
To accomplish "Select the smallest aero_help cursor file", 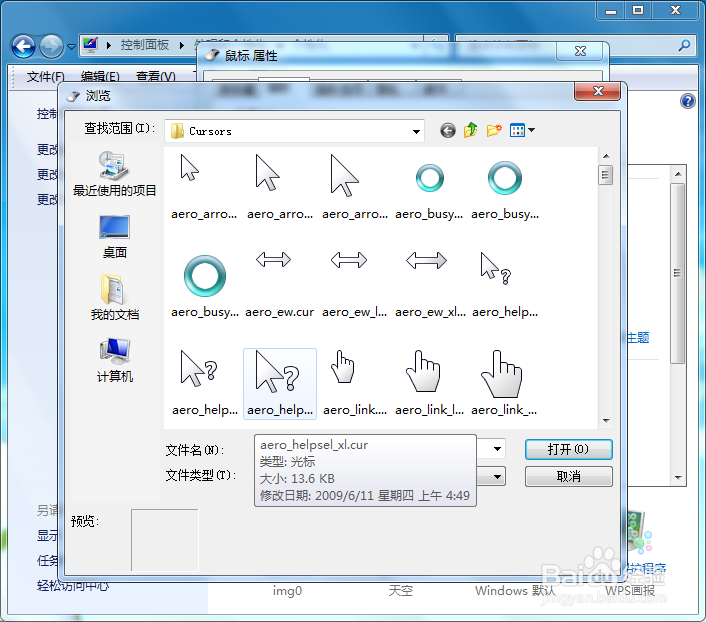I will pos(505,286).
